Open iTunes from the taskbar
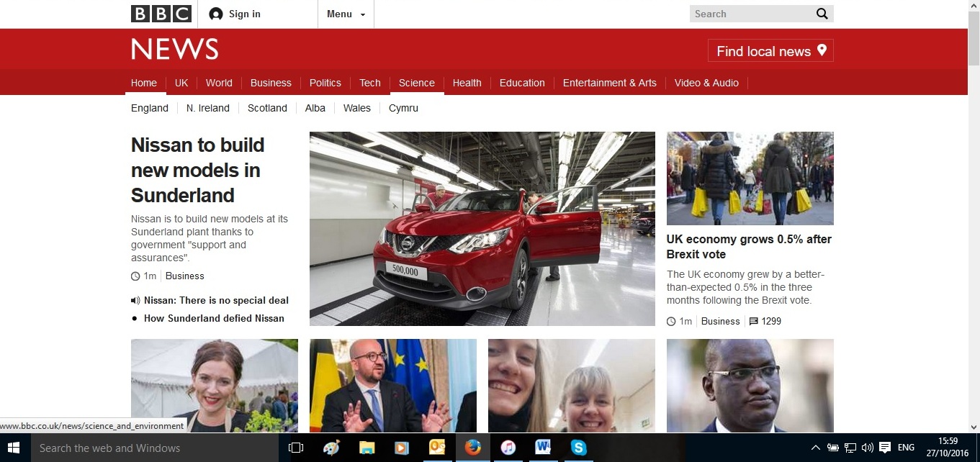980x462 pixels. [x=508, y=448]
